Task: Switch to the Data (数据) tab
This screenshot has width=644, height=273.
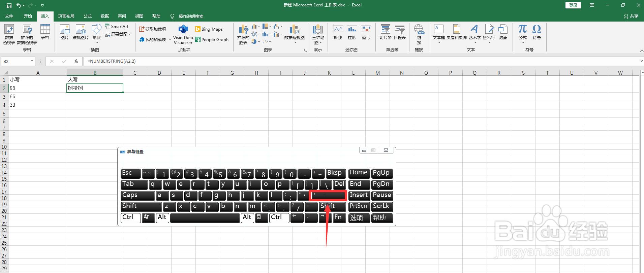Action: [105, 16]
